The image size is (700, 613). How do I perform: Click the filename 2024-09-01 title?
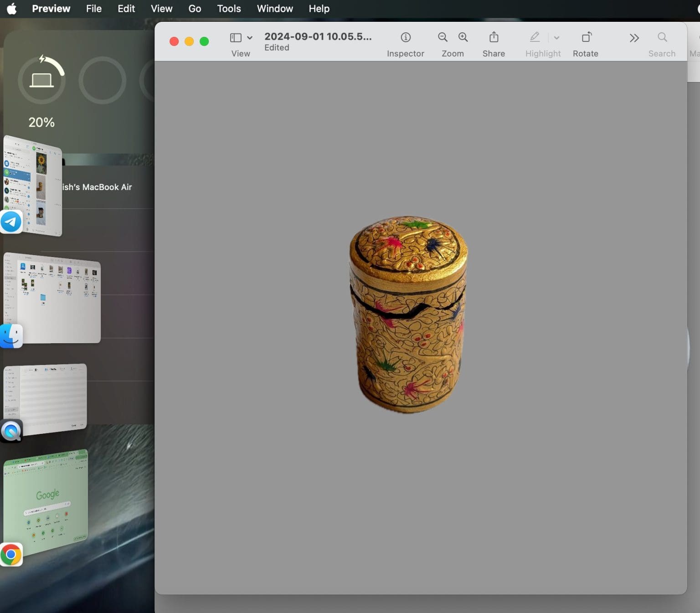coord(318,36)
